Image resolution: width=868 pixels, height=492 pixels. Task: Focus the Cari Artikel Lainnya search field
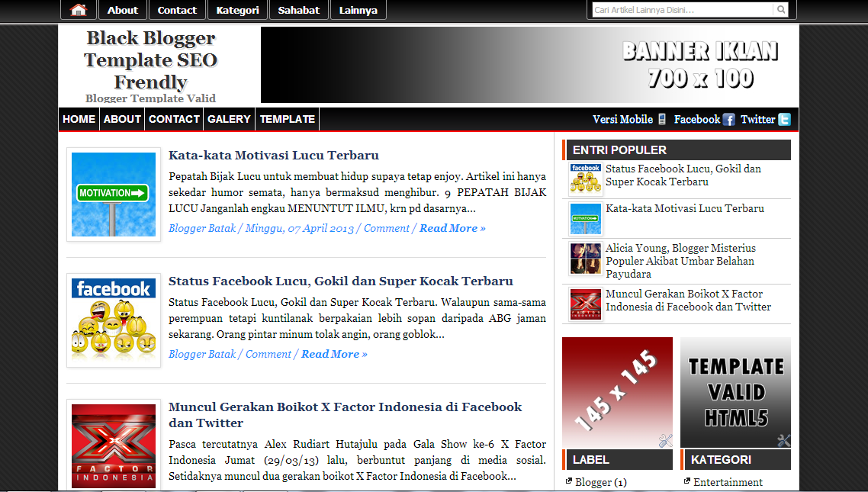pos(683,9)
